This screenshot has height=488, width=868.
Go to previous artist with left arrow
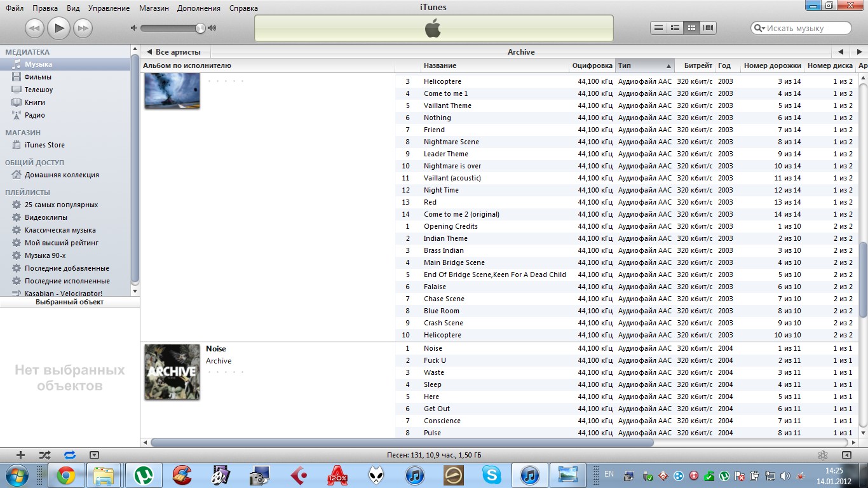tap(840, 52)
